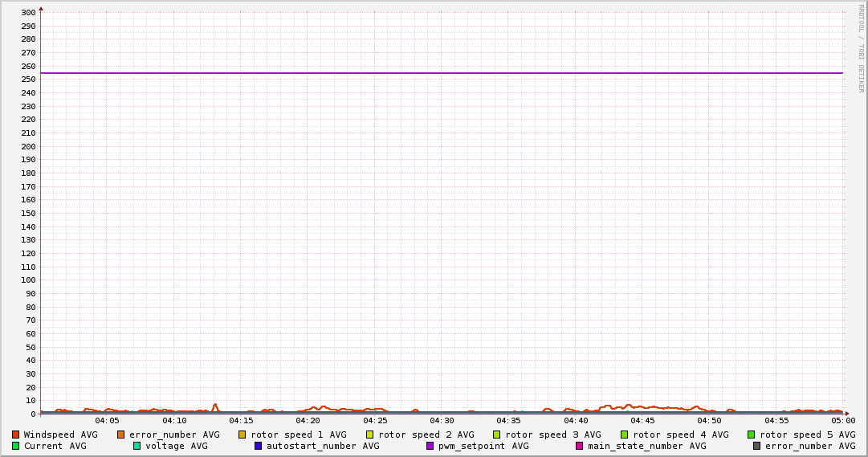This screenshot has width=868, height=457.
Task: Click the 260 value on the y-axis
Action: (29, 67)
